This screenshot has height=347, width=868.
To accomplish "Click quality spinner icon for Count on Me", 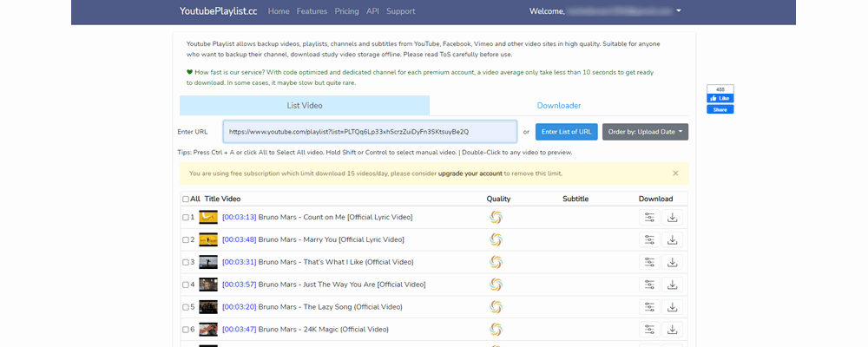I will [x=496, y=218].
